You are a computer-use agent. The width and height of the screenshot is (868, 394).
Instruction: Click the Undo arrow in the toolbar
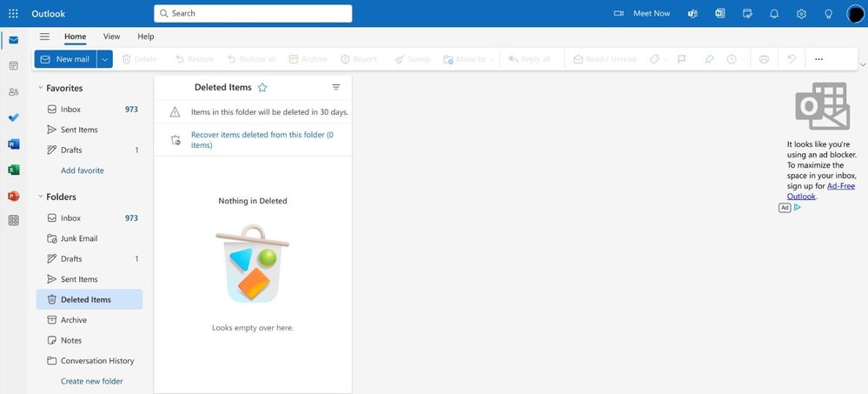(792, 59)
